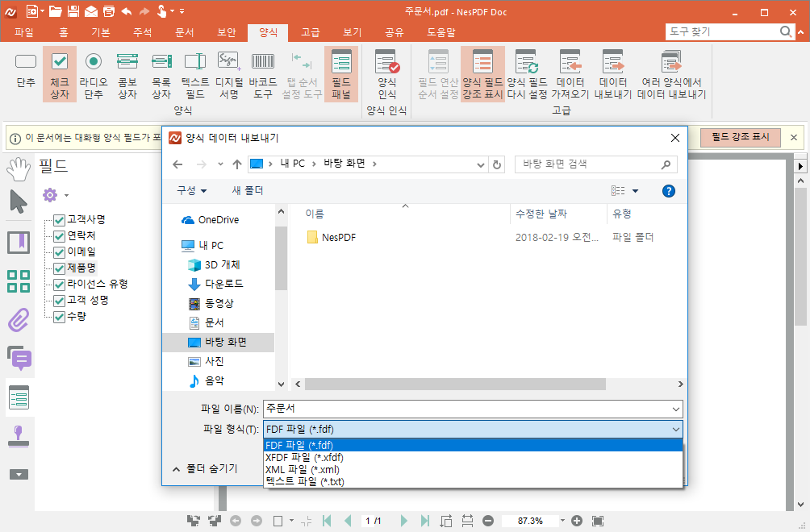Open the attachments panel paperclip icon

(19, 319)
